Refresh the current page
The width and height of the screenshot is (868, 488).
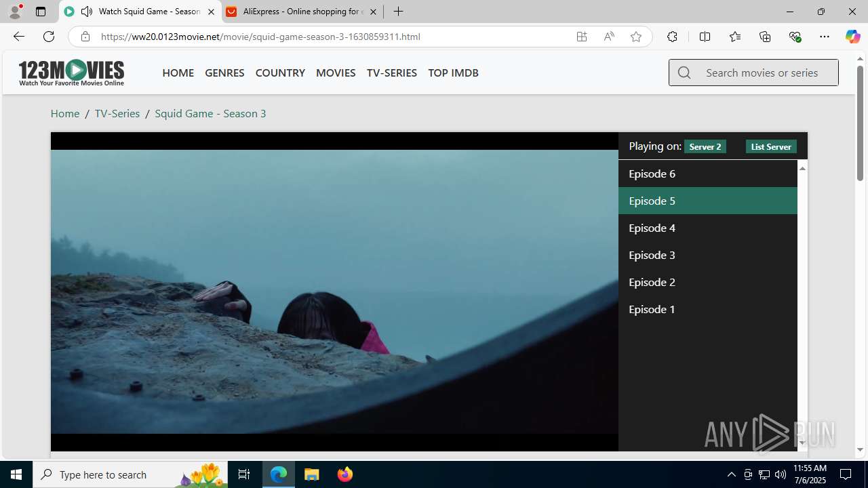(49, 37)
